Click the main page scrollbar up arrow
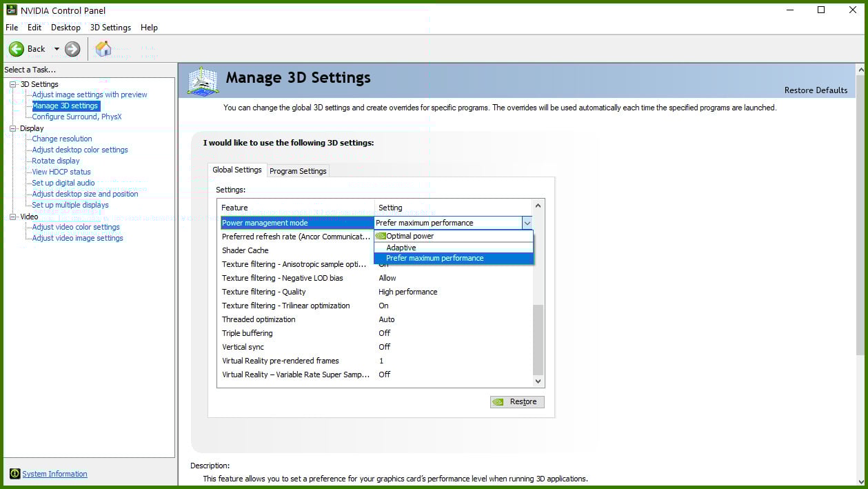The width and height of the screenshot is (868, 489). (860, 70)
